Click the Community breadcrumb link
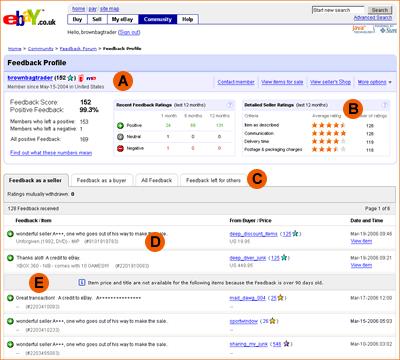The width and height of the screenshot is (400, 360). pos(41,49)
